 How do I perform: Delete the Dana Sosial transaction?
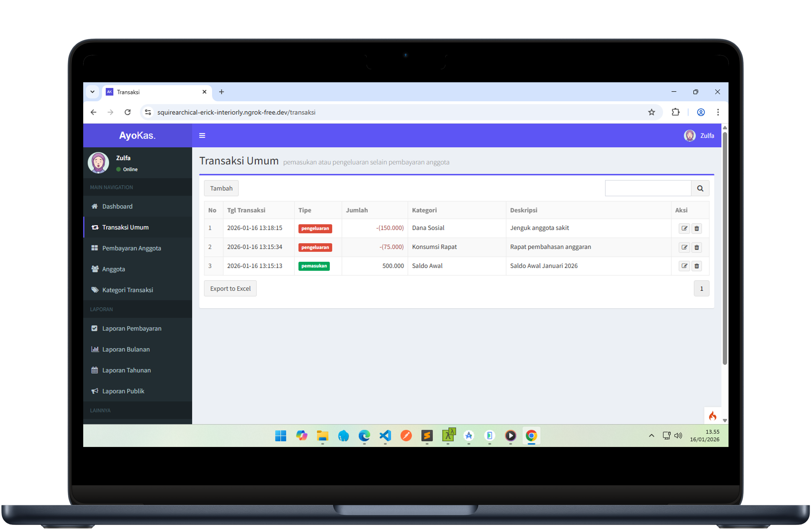click(x=697, y=228)
